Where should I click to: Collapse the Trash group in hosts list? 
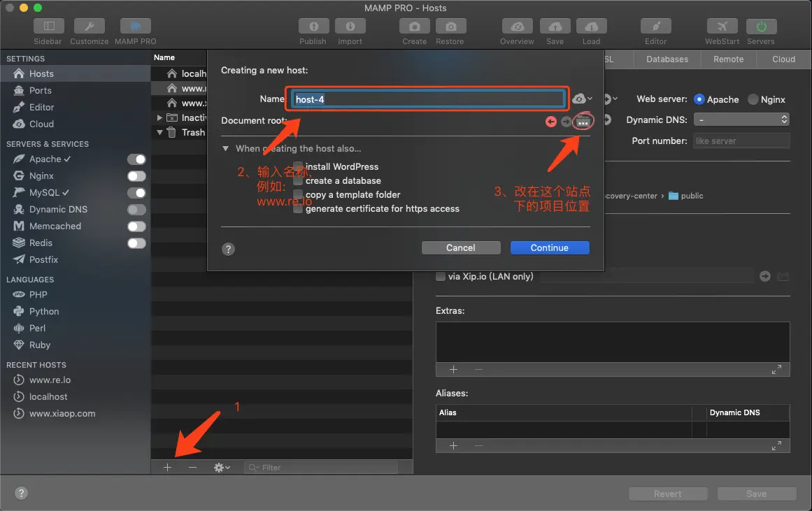click(159, 133)
